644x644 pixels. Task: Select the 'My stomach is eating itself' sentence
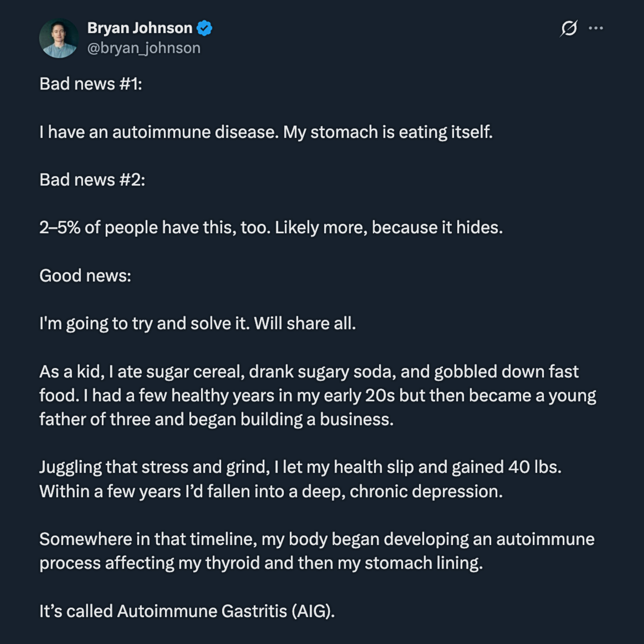point(388,132)
